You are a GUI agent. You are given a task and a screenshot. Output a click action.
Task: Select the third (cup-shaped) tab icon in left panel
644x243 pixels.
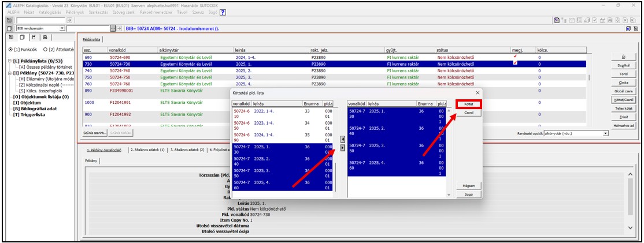tap(34, 38)
